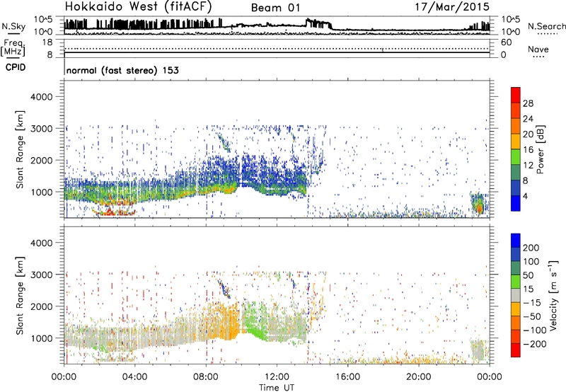Click the 'Beam 01' label
The height and width of the screenshot is (392, 566).
tap(275, 8)
